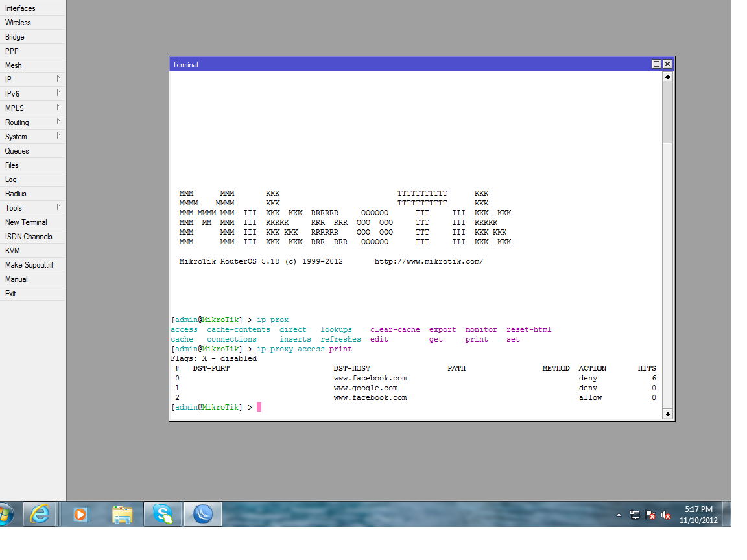
Task: Open Windows Explorer folder icon
Action: [x=122, y=514]
